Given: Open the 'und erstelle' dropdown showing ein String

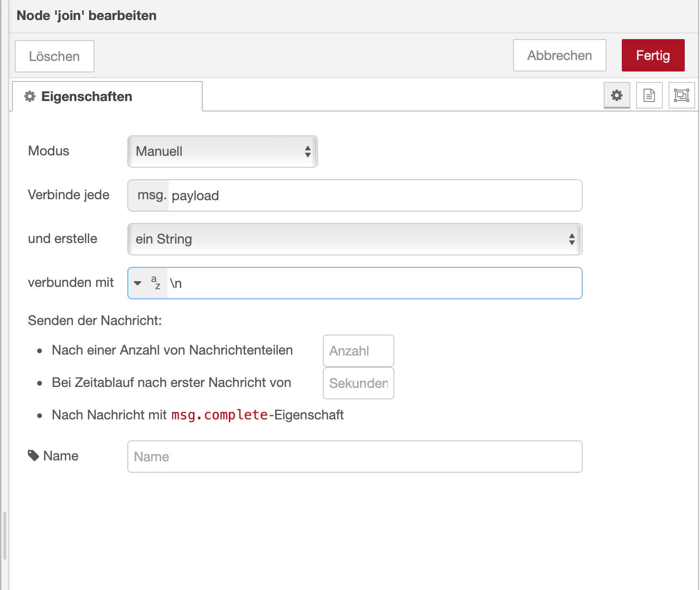Looking at the screenshot, I should (x=355, y=239).
